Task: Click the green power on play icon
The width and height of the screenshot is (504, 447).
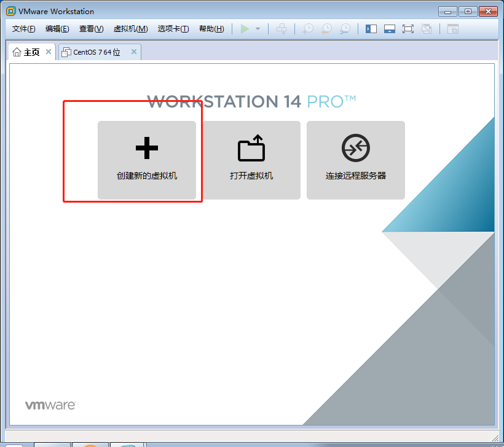Action: pyautogui.click(x=245, y=29)
